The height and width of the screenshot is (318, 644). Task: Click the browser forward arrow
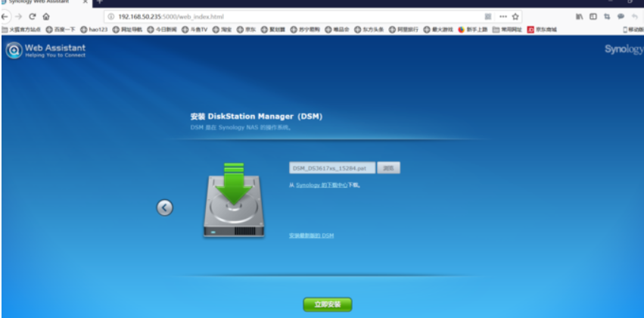(x=18, y=17)
